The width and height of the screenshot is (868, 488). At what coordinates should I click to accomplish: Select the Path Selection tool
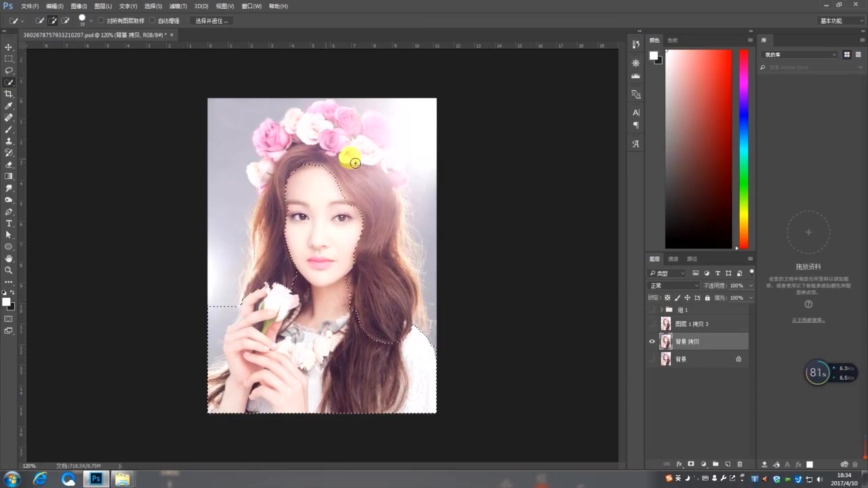(9, 235)
